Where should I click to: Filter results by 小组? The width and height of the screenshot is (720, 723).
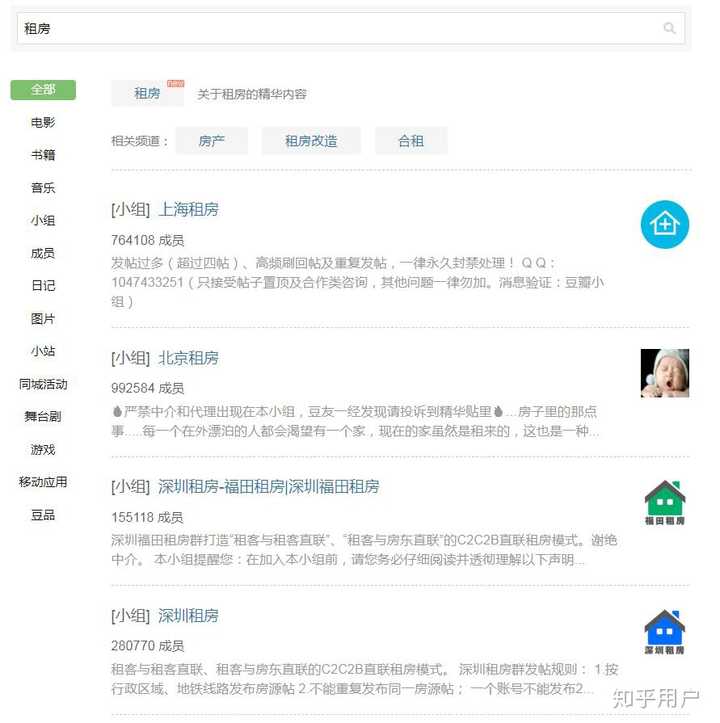click(43, 220)
